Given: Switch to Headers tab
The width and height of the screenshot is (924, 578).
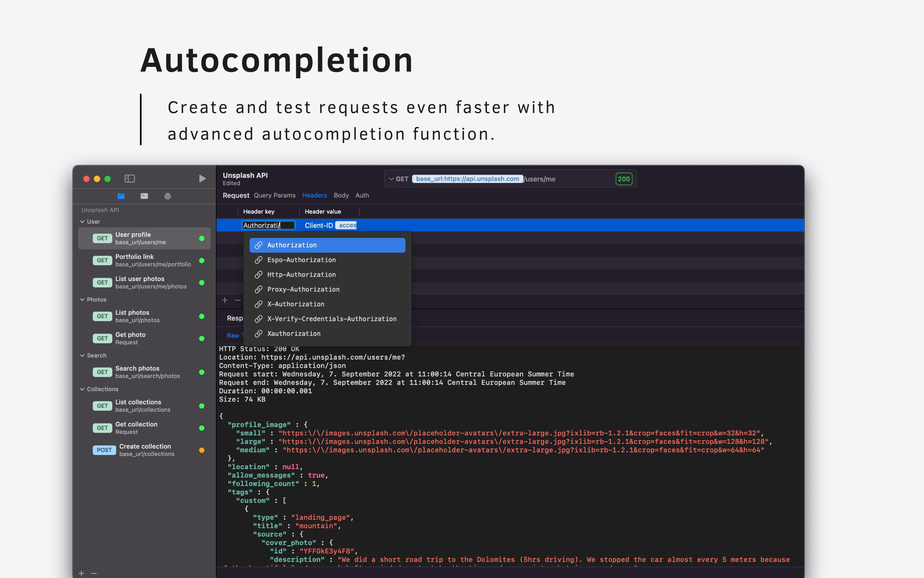Looking at the screenshot, I should [x=314, y=195].
